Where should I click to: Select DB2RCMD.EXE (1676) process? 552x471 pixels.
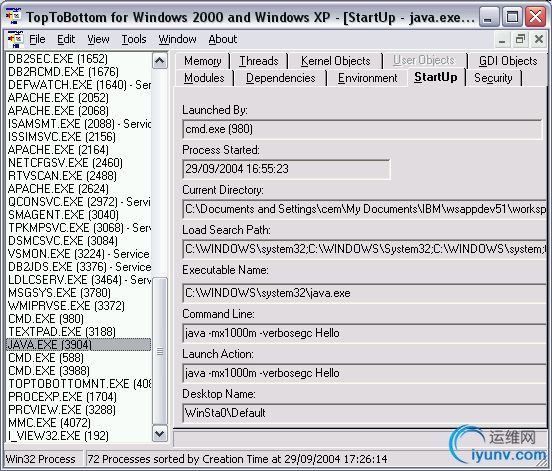(63, 72)
